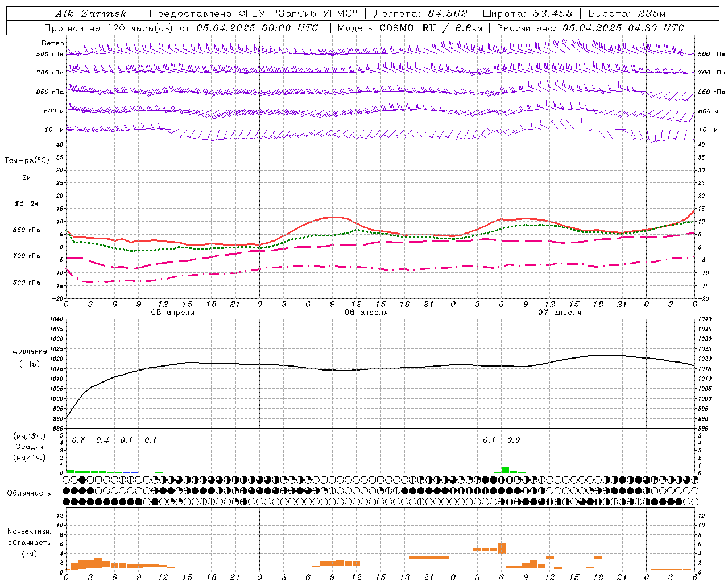This screenshot has height=582, width=728.
Task: Click the 700 гПа temperature legend entry
Action: click(x=27, y=256)
